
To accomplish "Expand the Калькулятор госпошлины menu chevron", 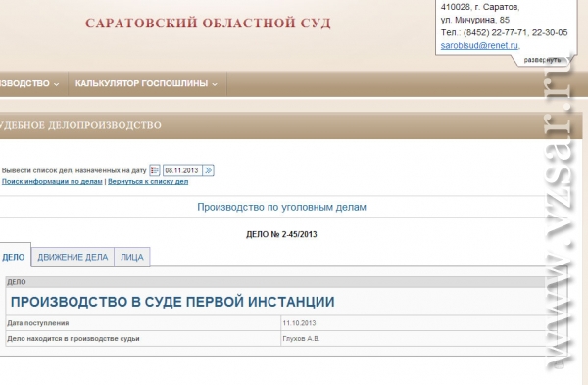I will pos(215,84).
